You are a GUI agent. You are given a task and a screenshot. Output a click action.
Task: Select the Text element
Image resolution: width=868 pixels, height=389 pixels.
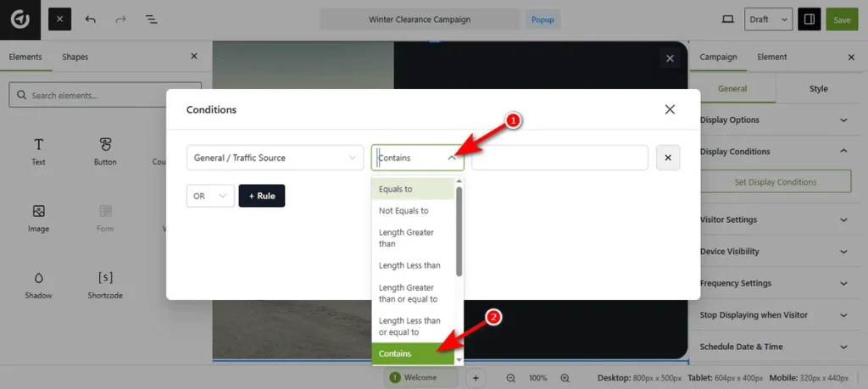39,152
